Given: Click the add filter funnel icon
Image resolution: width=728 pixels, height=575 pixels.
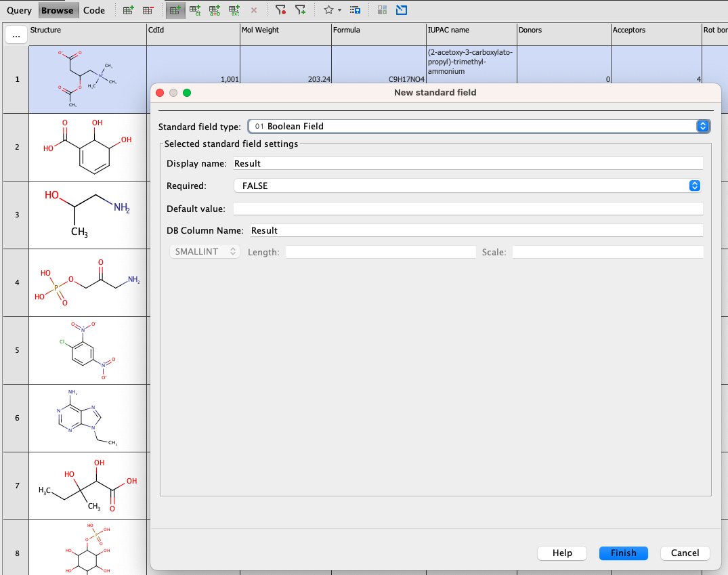Looking at the screenshot, I should click(x=300, y=10).
